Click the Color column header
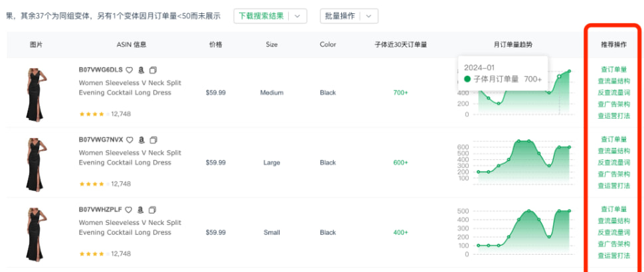The width and height of the screenshot is (644, 272). (x=328, y=44)
